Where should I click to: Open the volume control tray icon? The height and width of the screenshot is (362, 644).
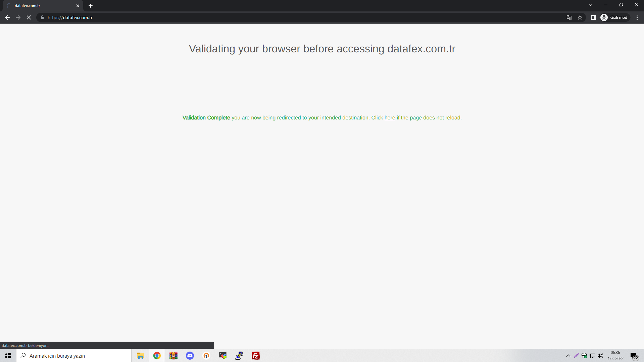tap(600, 356)
